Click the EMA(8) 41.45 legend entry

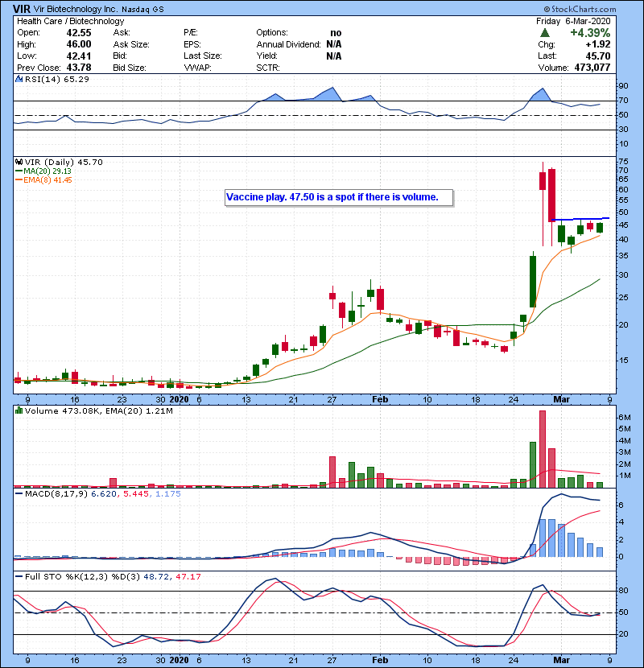pos(47,180)
